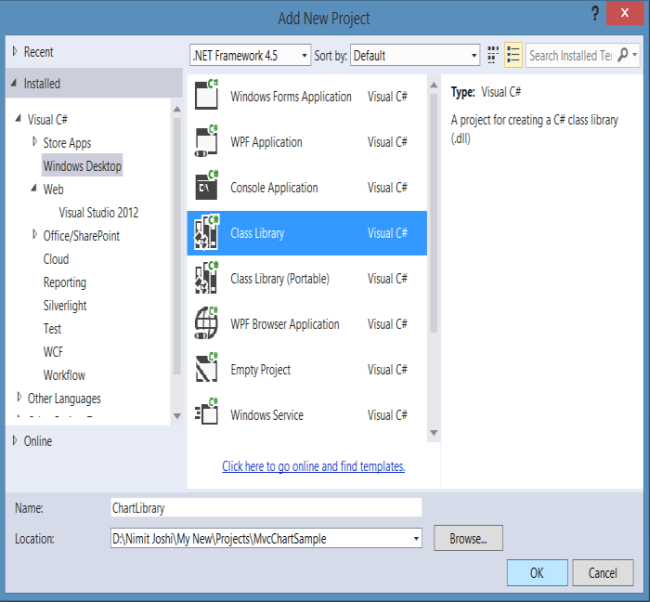The width and height of the screenshot is (650, 602).
Task: Select the Silverlight category
Action: coord(65,306)
